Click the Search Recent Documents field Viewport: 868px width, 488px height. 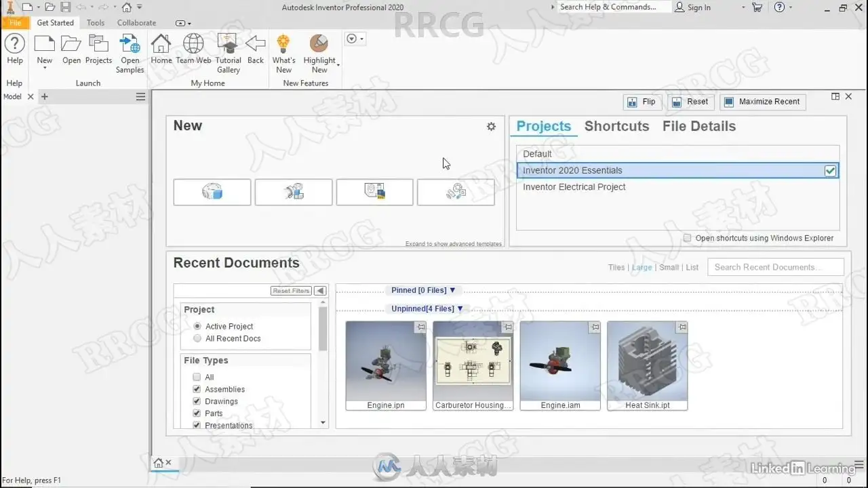tap(776, 267)
